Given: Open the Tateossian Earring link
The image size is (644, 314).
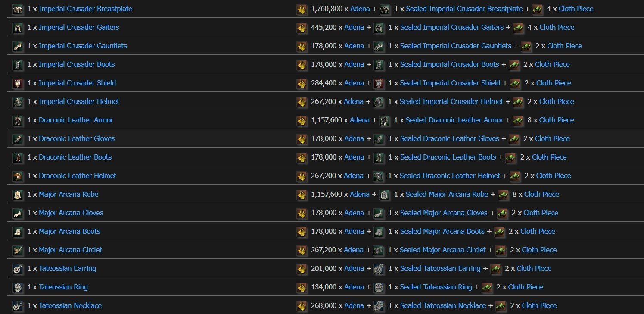Looking at the screenshot, I should (68, 268).
